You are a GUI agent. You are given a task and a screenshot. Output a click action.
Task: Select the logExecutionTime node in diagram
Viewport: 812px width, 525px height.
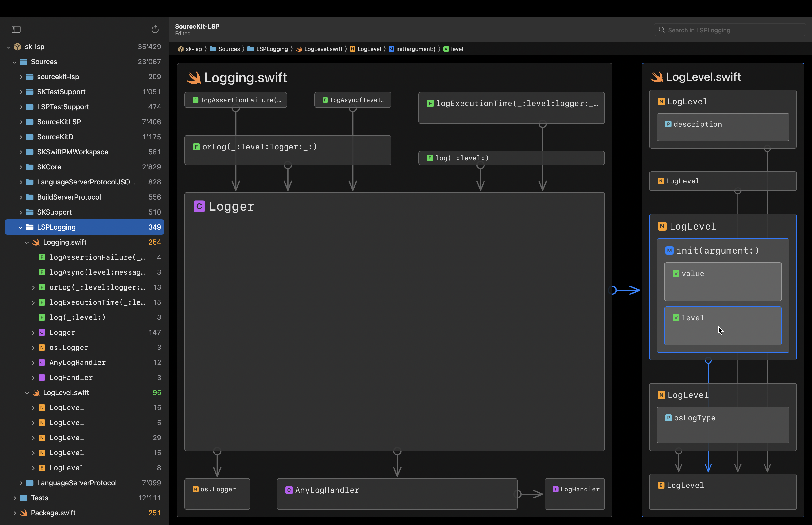[511, 108]
